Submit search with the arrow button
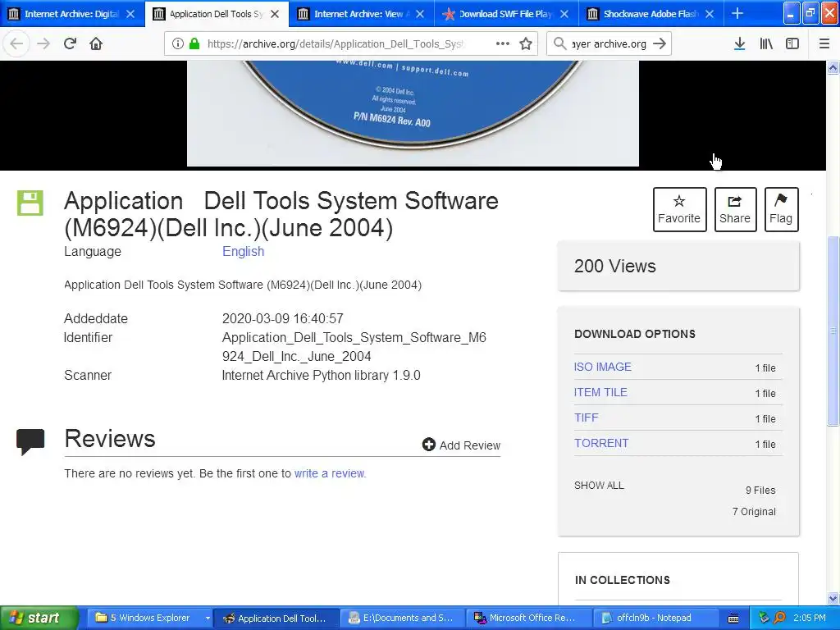This screenshot has width=840, height=630. 660,43
